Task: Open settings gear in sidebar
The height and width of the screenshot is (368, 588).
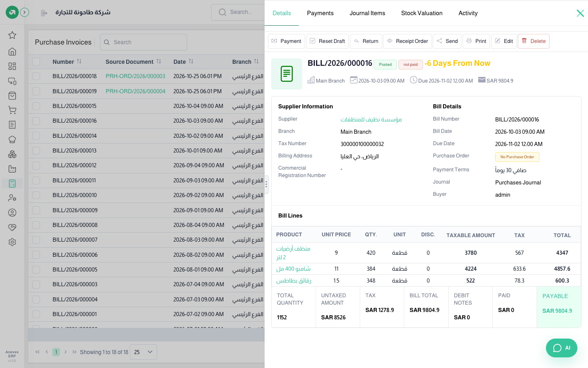Action: tap(12, 242)
